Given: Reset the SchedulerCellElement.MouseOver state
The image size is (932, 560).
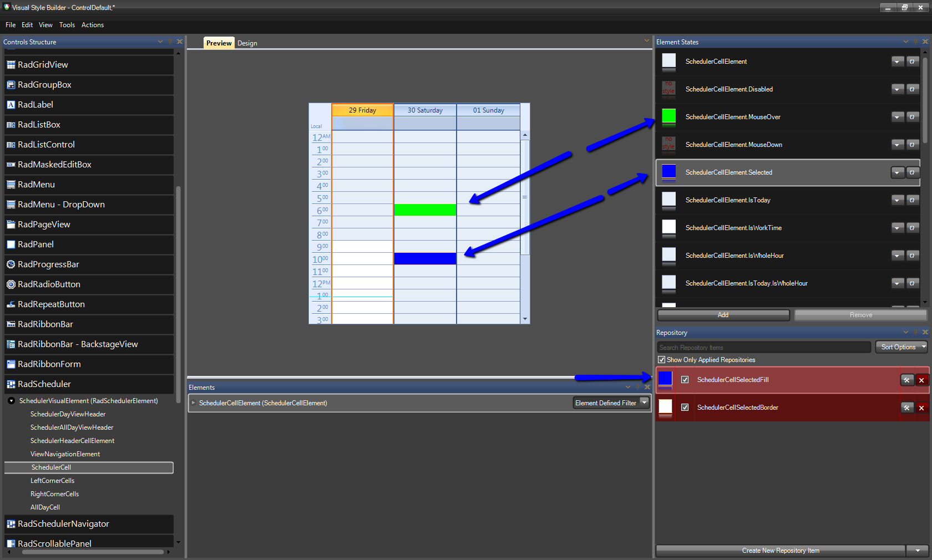Looking at the screenshot, I should click(913, 117).
